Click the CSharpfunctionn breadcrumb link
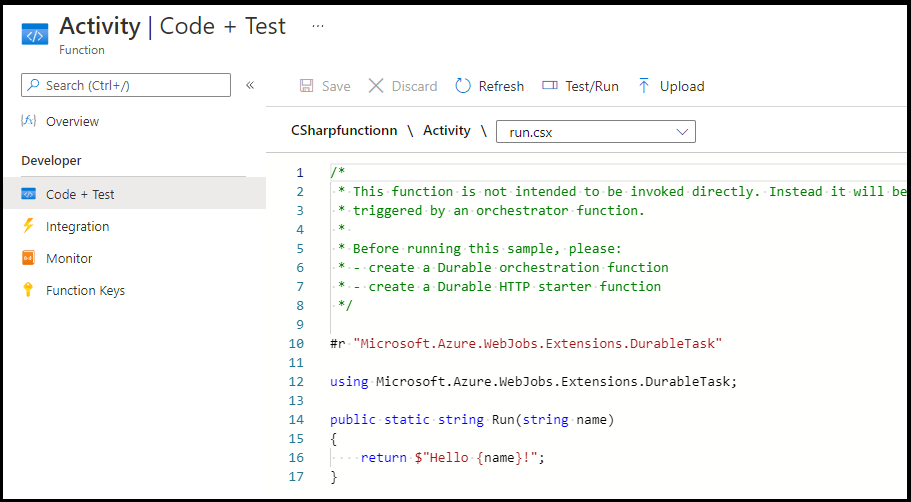 pyautogui.click(x=344, y=131)
